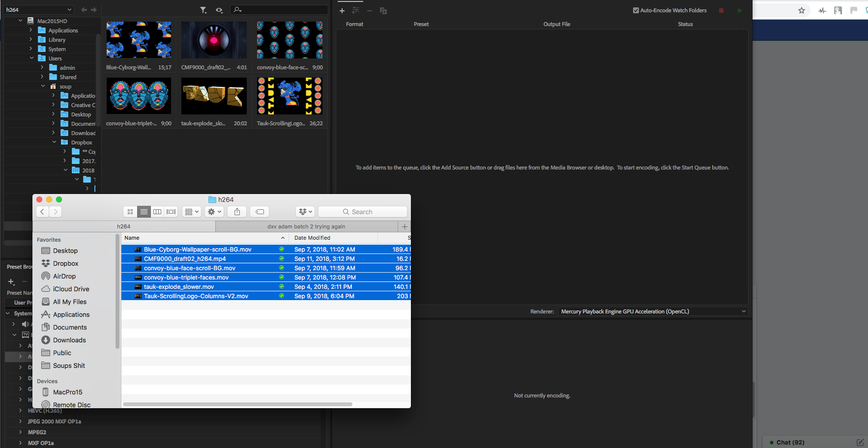Switch Finder to column view

point(157,212)
